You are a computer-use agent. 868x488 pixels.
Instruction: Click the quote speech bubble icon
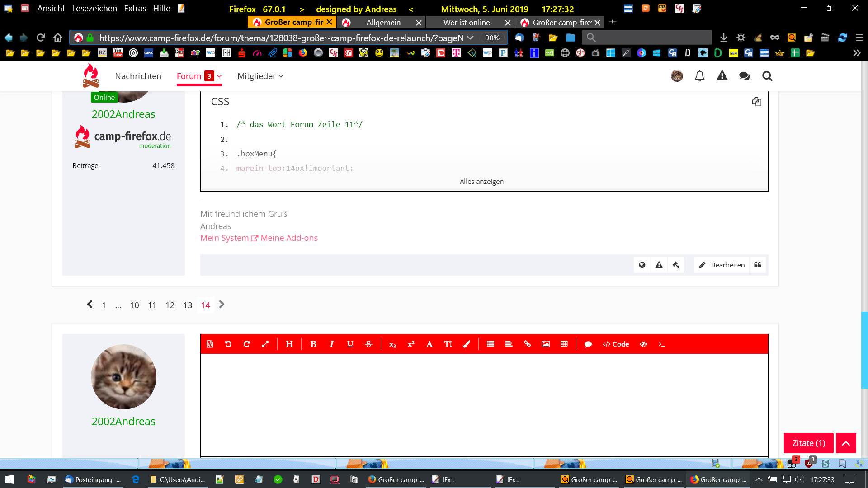pyautogui.click(x=588, y=344)
